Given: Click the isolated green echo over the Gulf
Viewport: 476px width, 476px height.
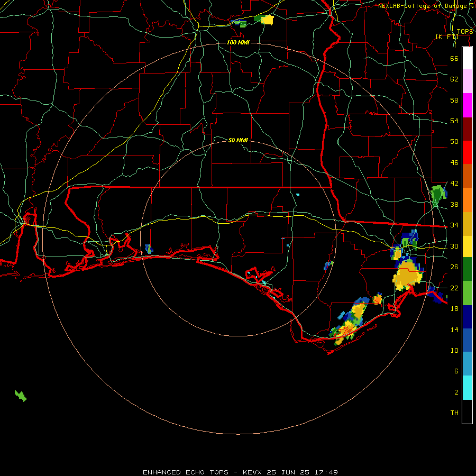Looking at the screenshot, I should (21, 396).
